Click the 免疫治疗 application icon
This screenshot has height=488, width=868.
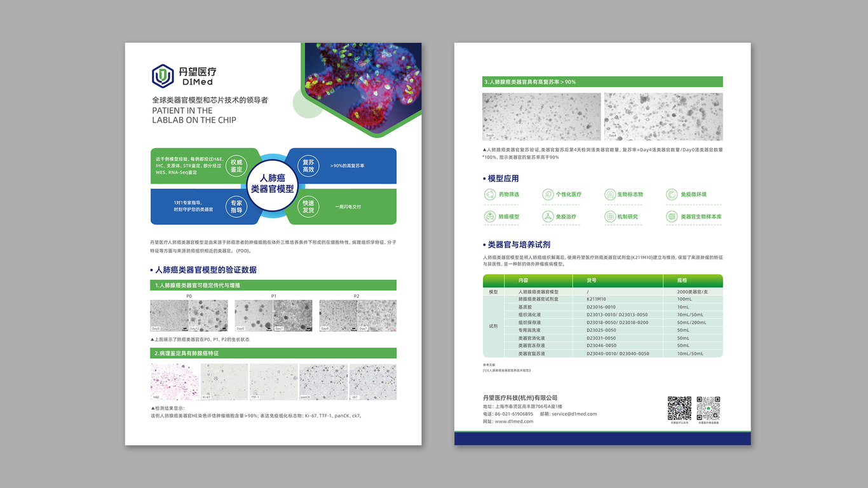(548, 217)
